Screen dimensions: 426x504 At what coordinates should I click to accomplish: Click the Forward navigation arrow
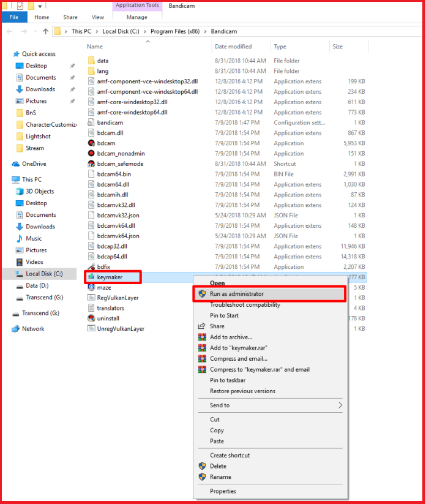(x=24, y=31)
